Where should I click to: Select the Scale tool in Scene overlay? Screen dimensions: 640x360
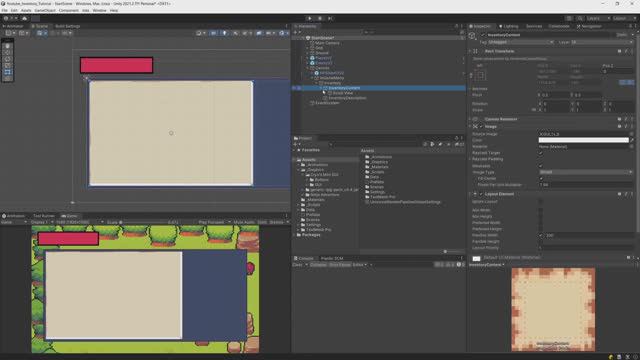7,66
